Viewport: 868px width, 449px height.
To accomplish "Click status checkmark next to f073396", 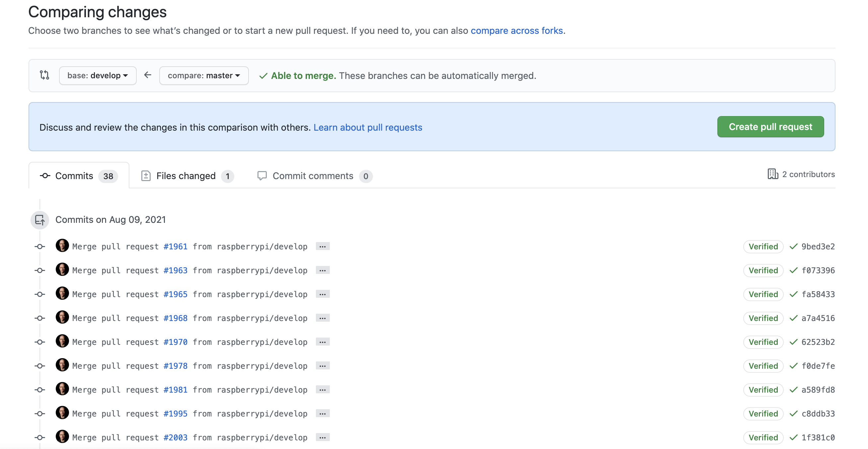I will pyautogui.click(x=794, y=271).
